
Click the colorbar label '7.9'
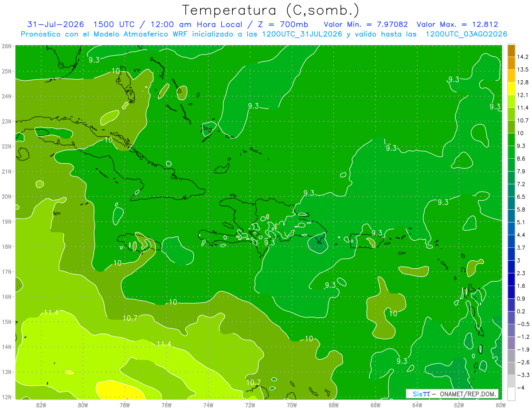[x=521, y=171]
